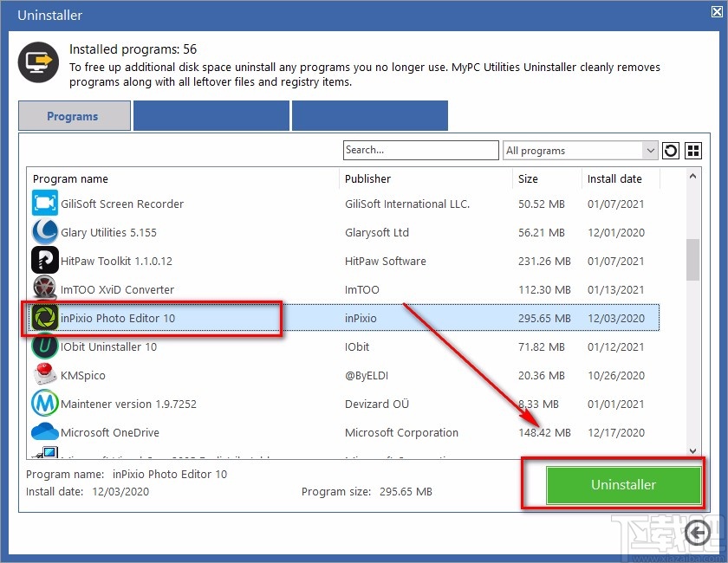Select the KMSpico entry
The width and height of the screenshot is (728, 563).
(x=343, y=375)
